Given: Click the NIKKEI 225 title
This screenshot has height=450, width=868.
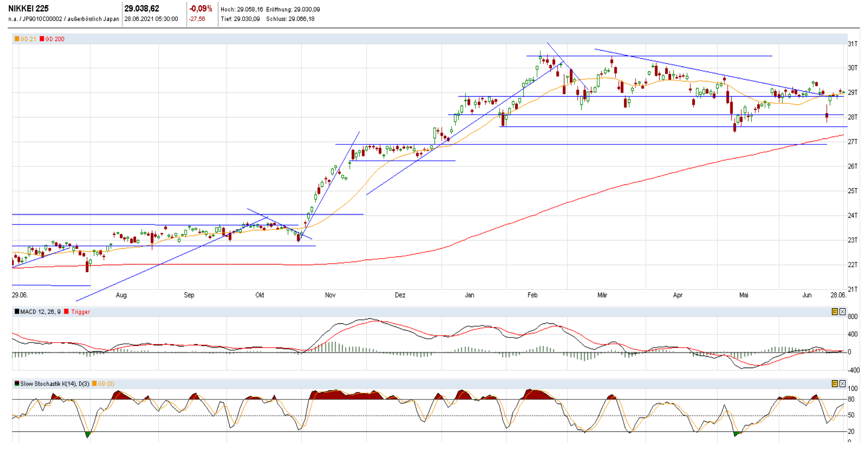Looking at the screenshot, I should (x=28, y=9).
